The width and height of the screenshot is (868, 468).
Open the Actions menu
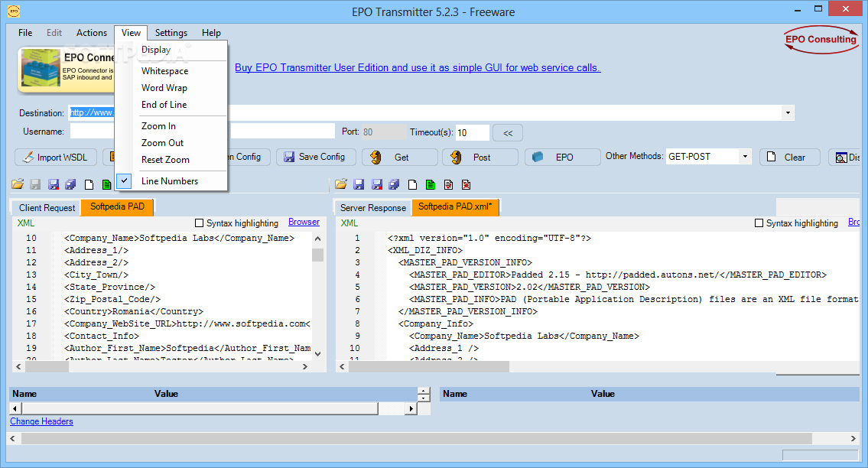pos(91,33)
